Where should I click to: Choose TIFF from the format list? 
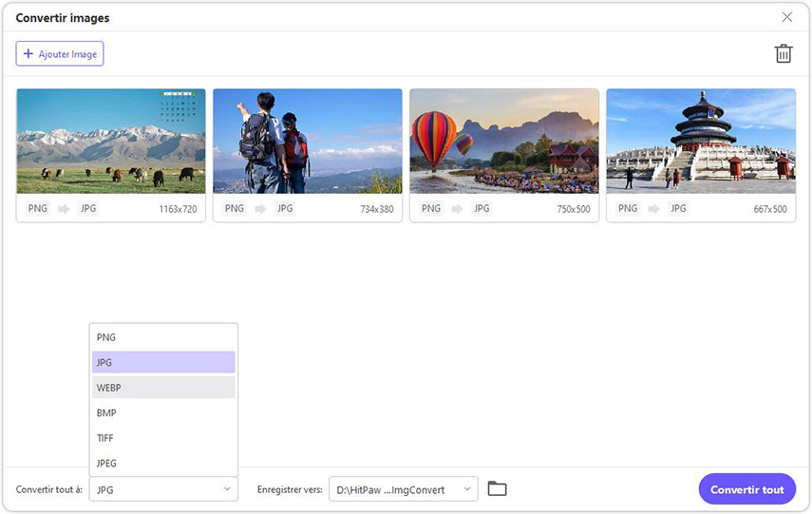pos(163,438)
